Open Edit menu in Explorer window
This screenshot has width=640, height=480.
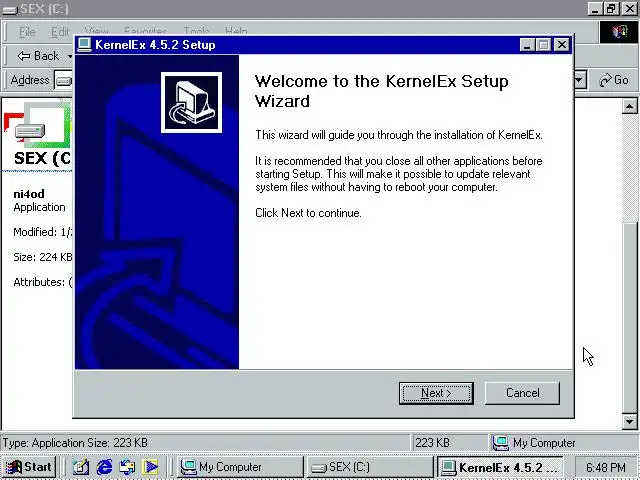click(60, 32)
